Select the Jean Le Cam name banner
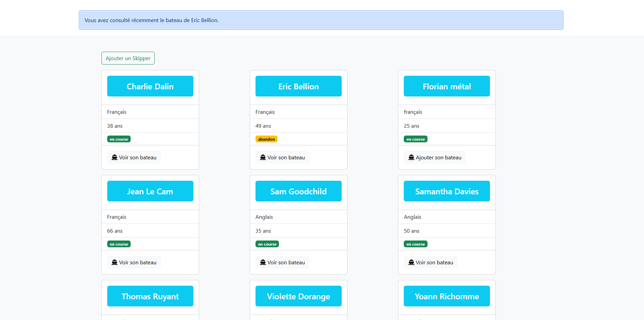This screenshot has width=644, height=320. [150, 191]
